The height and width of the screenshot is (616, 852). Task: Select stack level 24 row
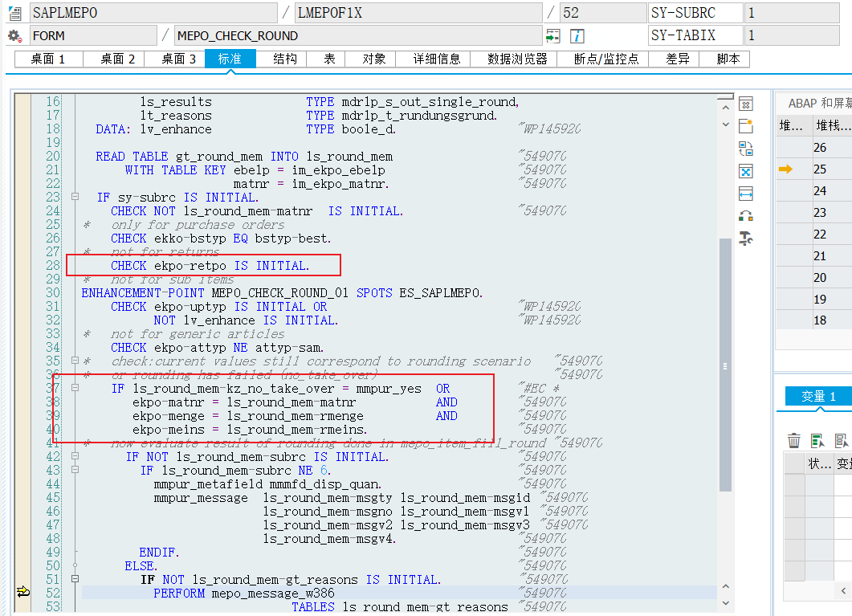point(814,191)
